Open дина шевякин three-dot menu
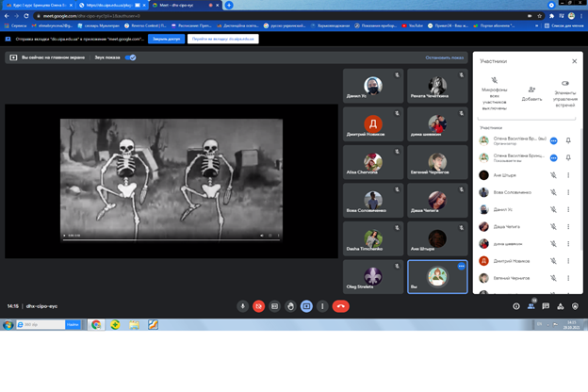588x392 pixels. click(568, 244)
